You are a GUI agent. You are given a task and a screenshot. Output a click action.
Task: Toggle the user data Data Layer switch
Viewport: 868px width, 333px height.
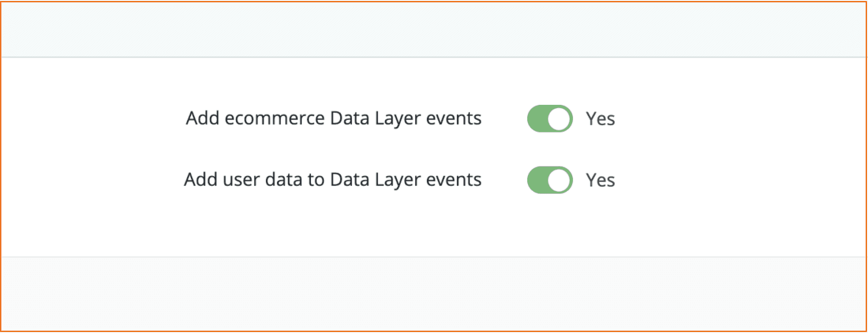[550, 180]
